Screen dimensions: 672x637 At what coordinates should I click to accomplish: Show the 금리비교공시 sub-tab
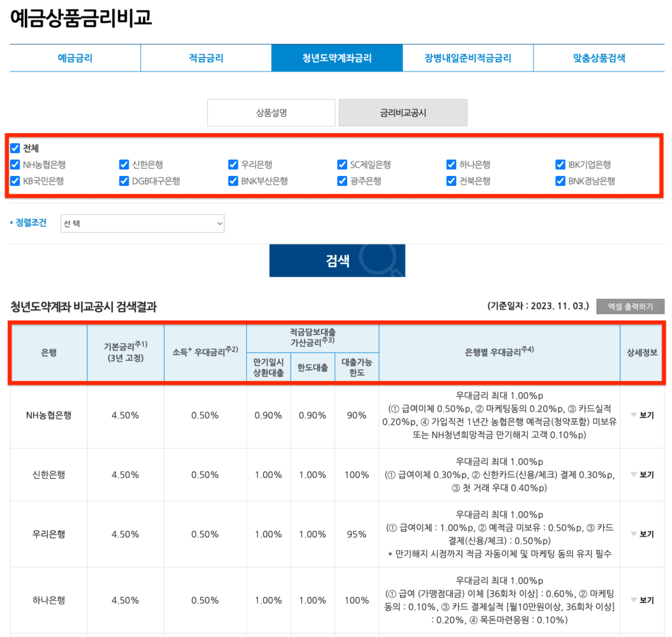(403, 113)
